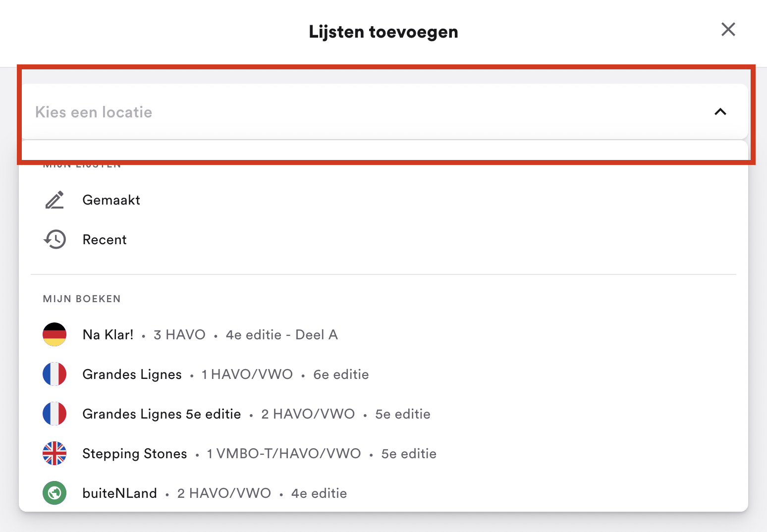Select Grandes Lignes 6e editie book

(x=383, y=374)
